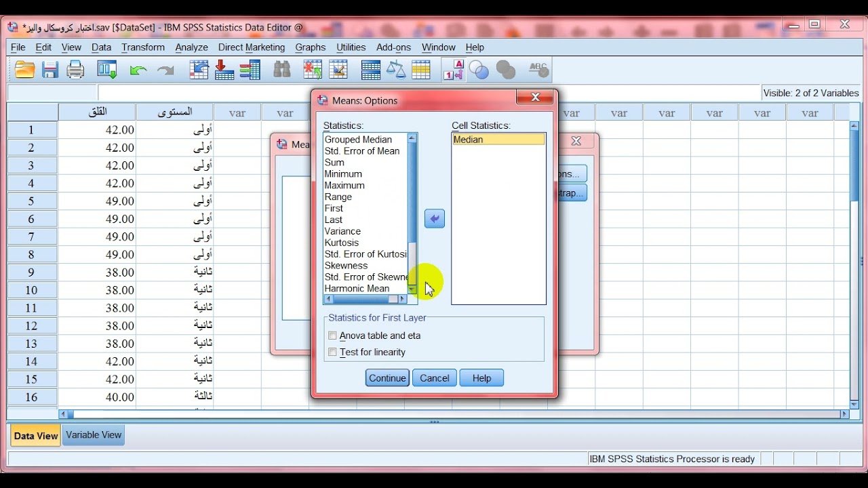The height and width of the screenshot is (488, 868).
Task: Switch to Data View tab
Action: 36,436
